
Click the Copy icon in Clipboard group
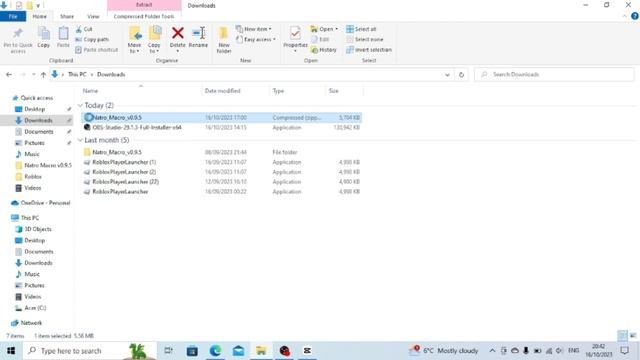(x=44, y=33)
